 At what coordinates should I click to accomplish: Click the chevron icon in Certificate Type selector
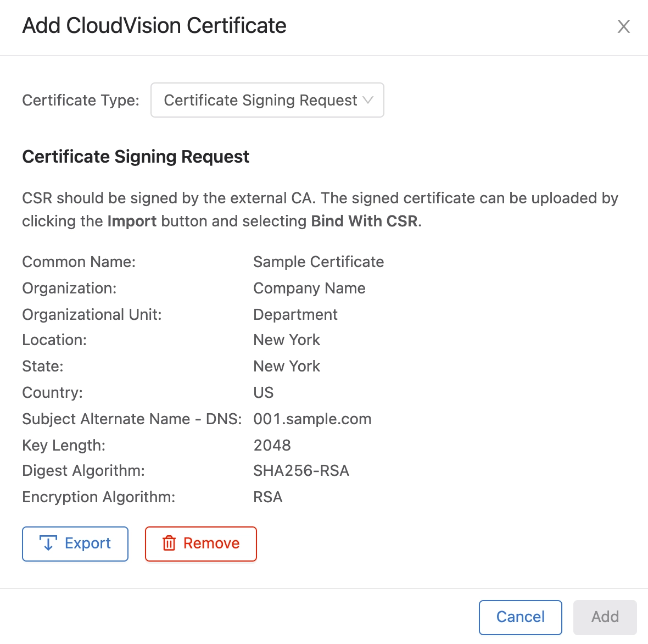pos(368,100)
